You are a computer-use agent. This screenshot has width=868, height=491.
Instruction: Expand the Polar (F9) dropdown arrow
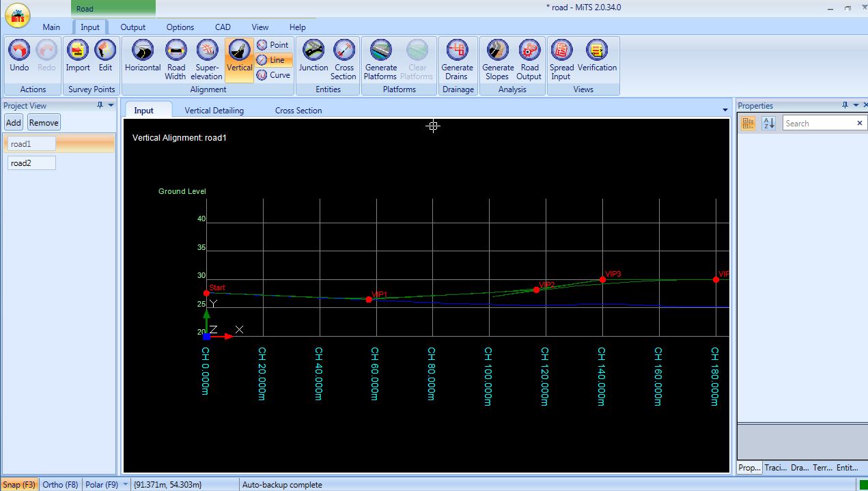(x=125, y=485)
